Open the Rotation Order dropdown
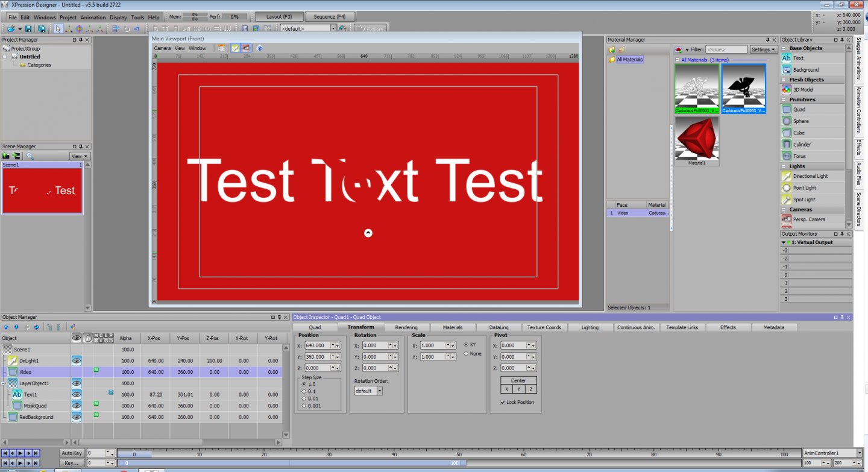 (368, 391)
